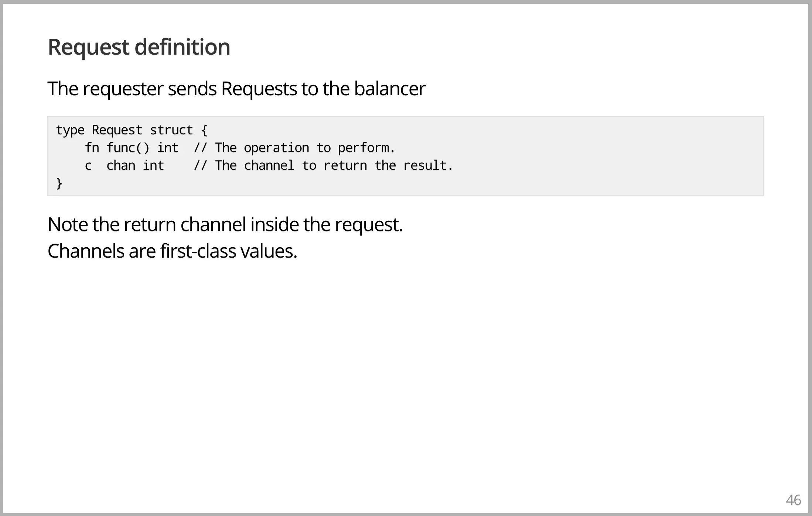Click the "c chan int" field declaration

(x=124, y=166)
